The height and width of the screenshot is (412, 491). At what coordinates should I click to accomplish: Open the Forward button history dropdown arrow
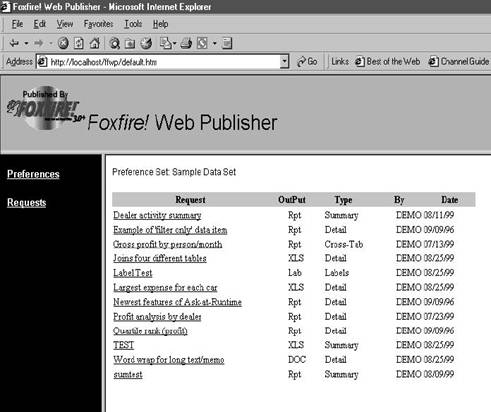point(51,43)
